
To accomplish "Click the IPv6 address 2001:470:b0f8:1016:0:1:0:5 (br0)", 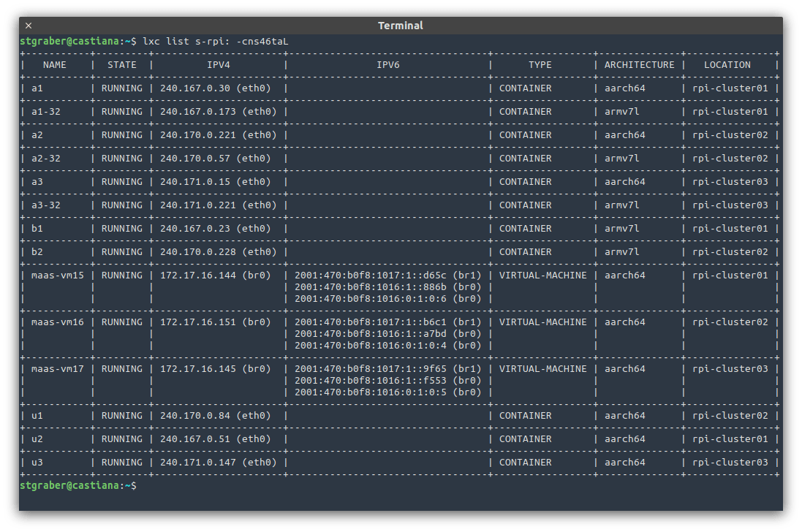I will tap(387, 392).
